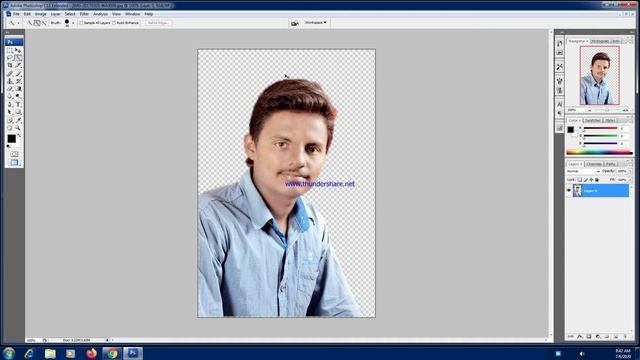This screenshot has height=360, width=640.
Task: Expand the status bar info arrow
Action: [107, 340]
